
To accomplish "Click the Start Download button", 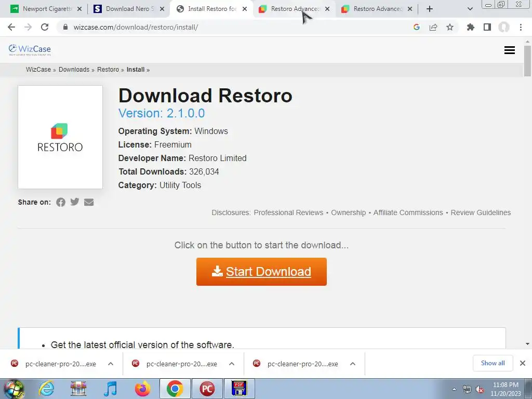I will point(262,272).
